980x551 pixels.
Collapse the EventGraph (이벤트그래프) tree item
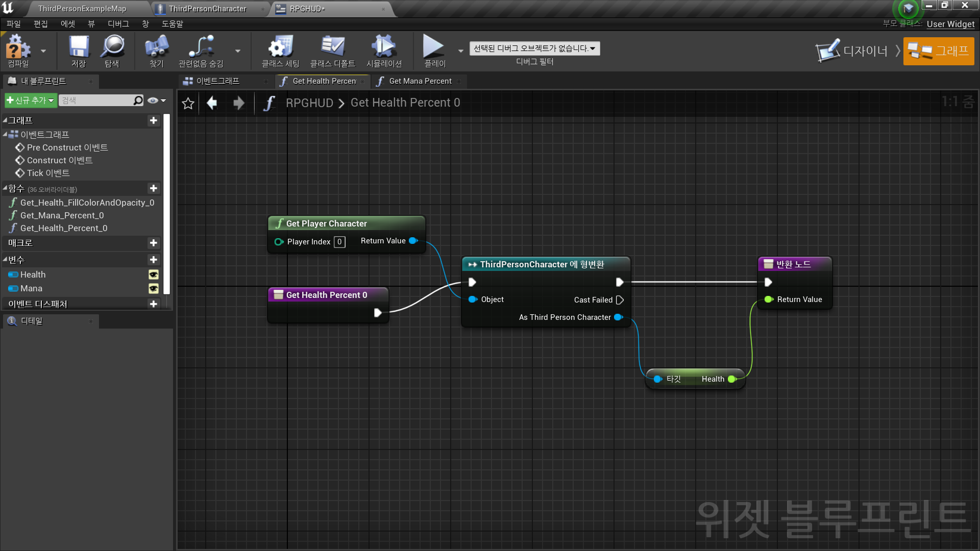click(x=5, y=134)
